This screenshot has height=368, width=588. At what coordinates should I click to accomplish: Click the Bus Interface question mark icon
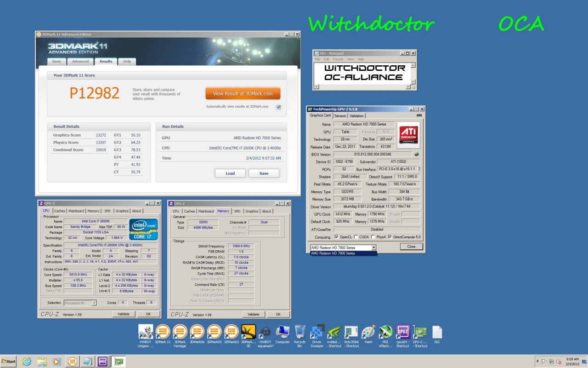[x=419, y=169]
